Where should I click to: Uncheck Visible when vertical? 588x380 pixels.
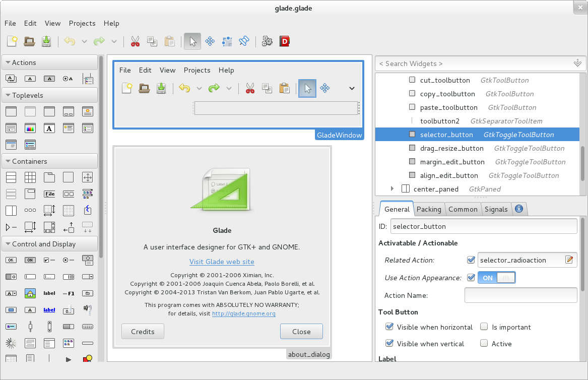coord(389,343)
